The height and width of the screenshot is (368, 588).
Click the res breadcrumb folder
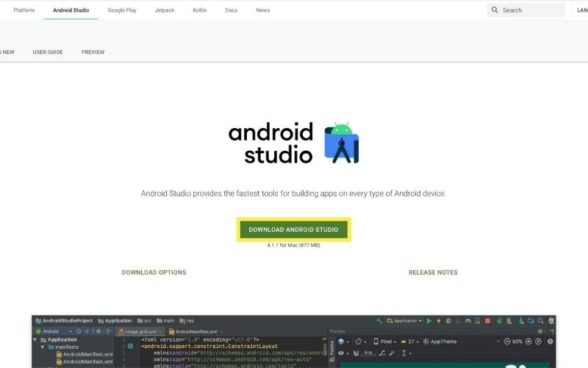[x=187, y=321]
